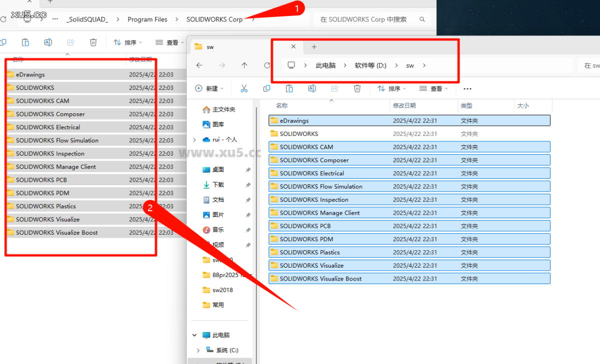Click the Refresh icon in the navigation bar

point(266,65)
